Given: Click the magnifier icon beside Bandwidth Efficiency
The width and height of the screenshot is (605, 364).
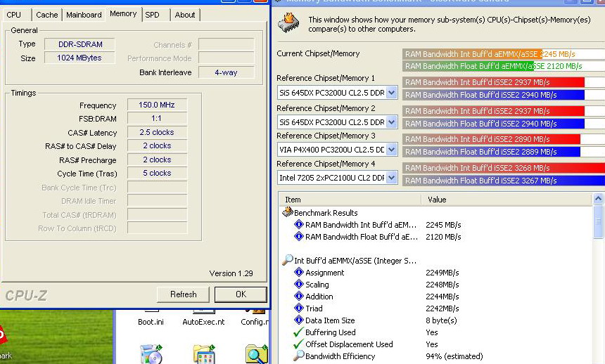Looking at the screenshot, I should [299, 356].
